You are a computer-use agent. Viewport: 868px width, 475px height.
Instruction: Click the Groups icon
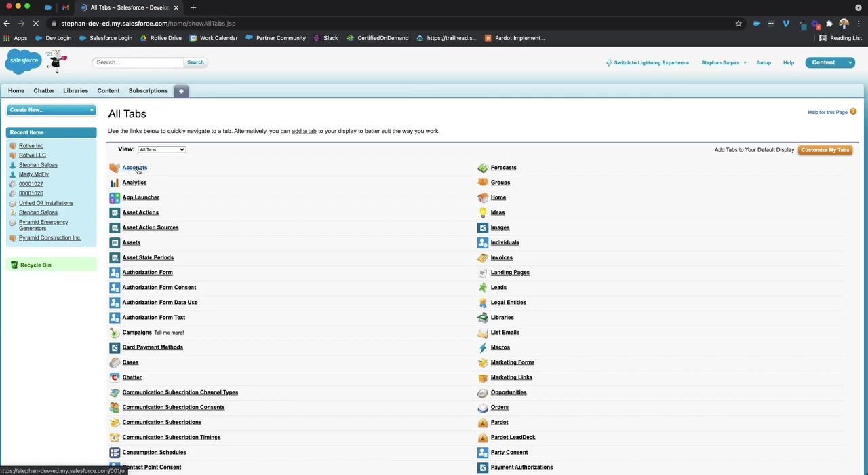tap(483, 183)
